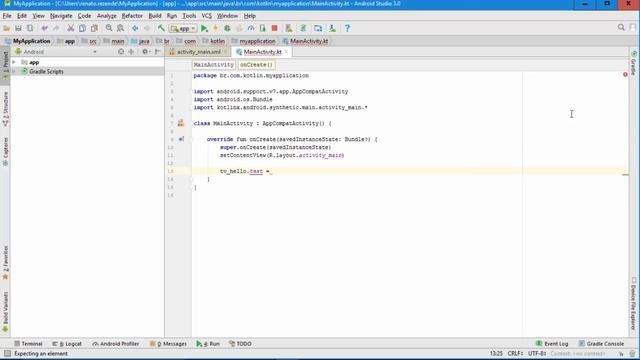
Task: Click the red error indicator atop editor scrollbar
Action: (x=625, y=74)
